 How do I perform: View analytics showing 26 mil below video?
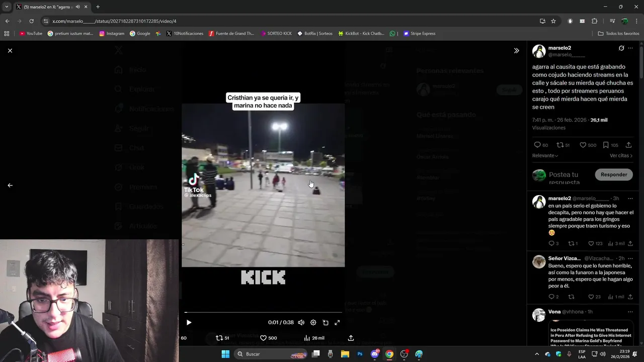click(x=314, y=338)
